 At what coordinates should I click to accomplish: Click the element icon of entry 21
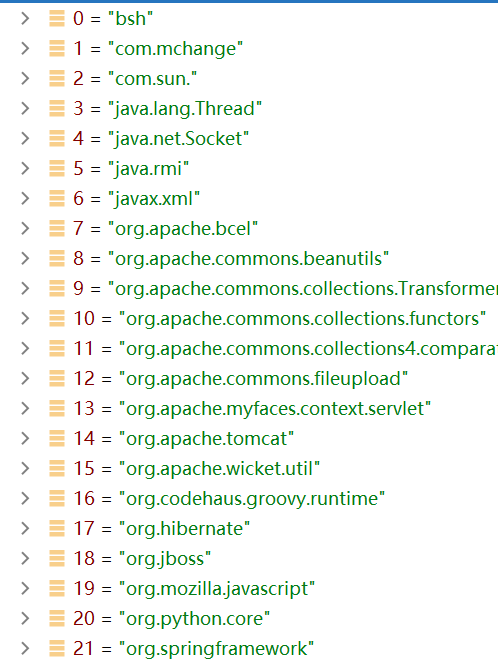pyautogui.click(x=57, y=648)
